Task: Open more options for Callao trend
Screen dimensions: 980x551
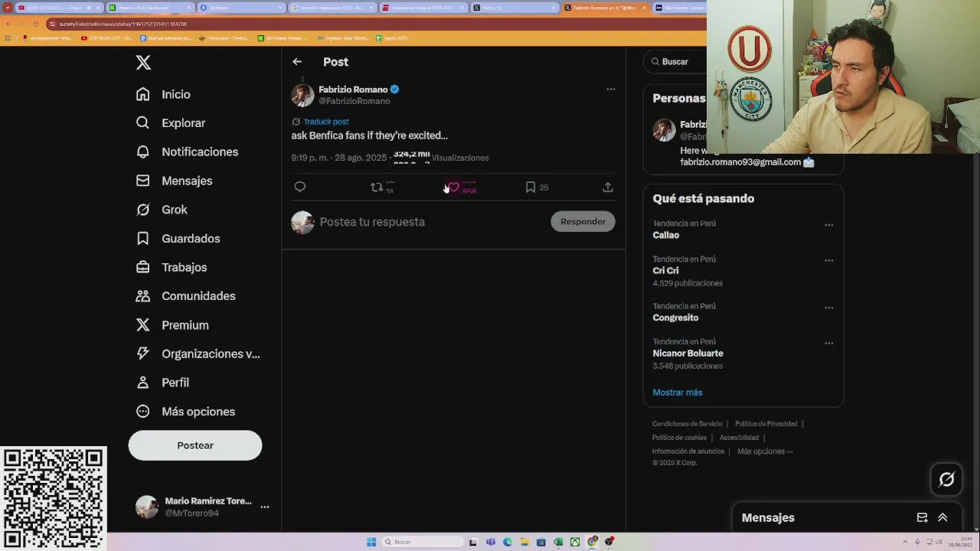Action: point(828,226)
